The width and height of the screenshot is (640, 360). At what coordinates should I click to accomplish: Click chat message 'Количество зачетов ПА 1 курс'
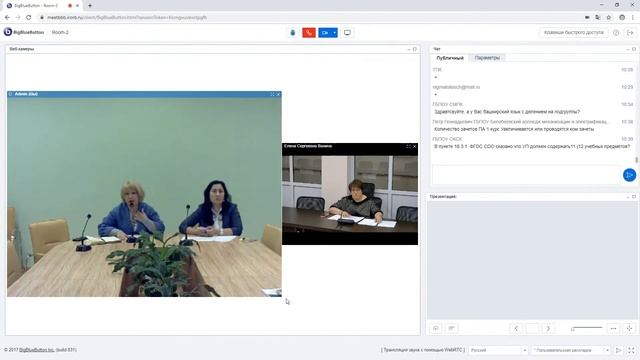point(514,129)
